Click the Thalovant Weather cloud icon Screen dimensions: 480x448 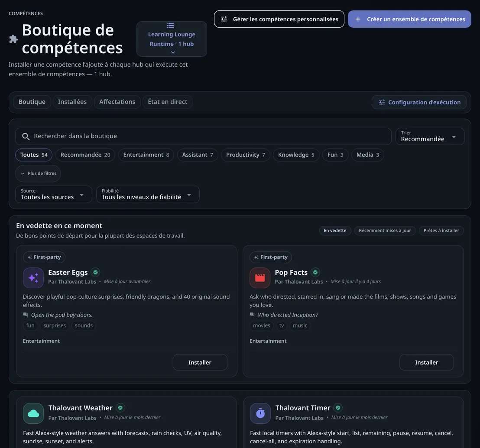click(x=33, y=413)
